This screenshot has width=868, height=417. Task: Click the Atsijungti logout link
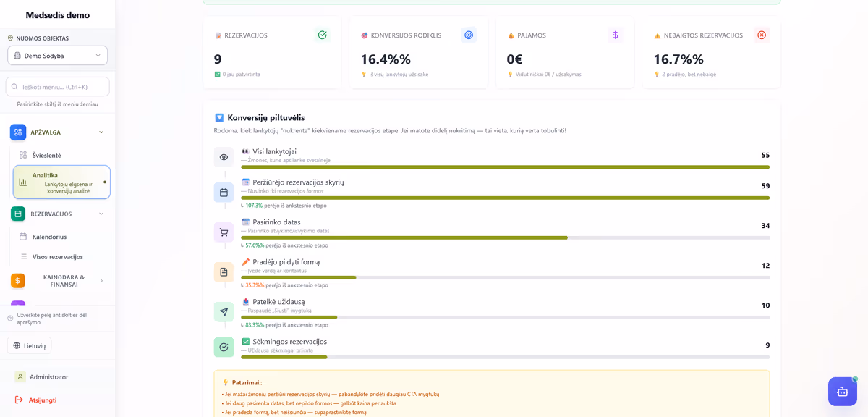[x=42, y=400]
